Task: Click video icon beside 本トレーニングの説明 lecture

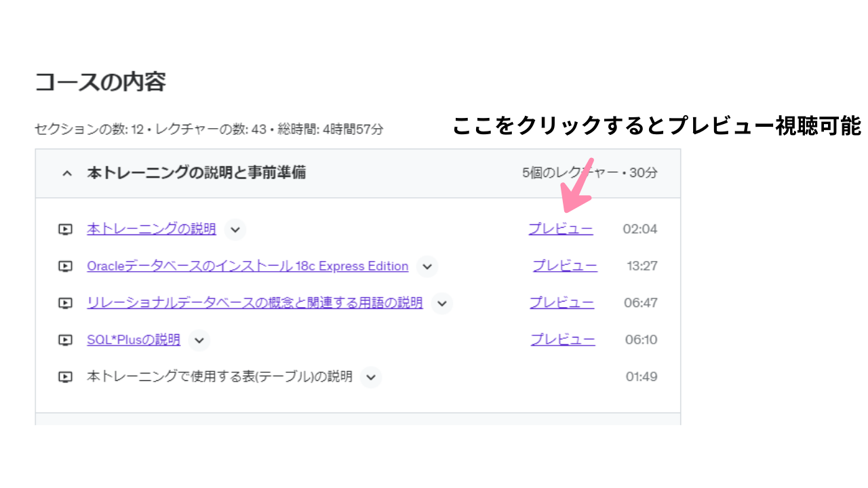Action: click(65, 229)
